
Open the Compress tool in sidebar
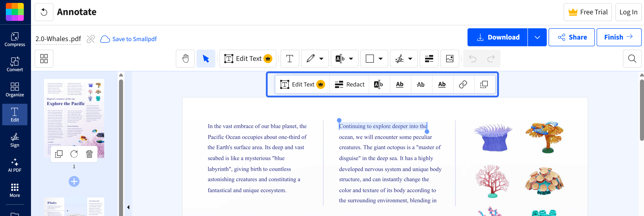(x=15, y=39)
